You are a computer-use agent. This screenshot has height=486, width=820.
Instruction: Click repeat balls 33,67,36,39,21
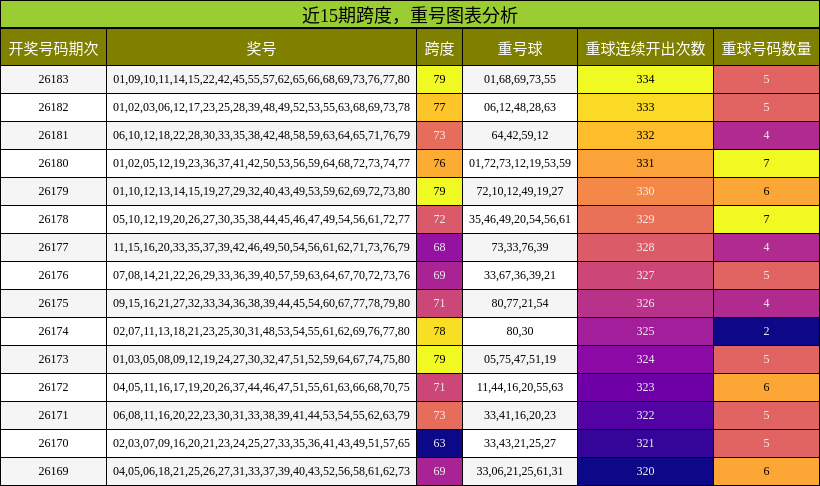[520, 275]
